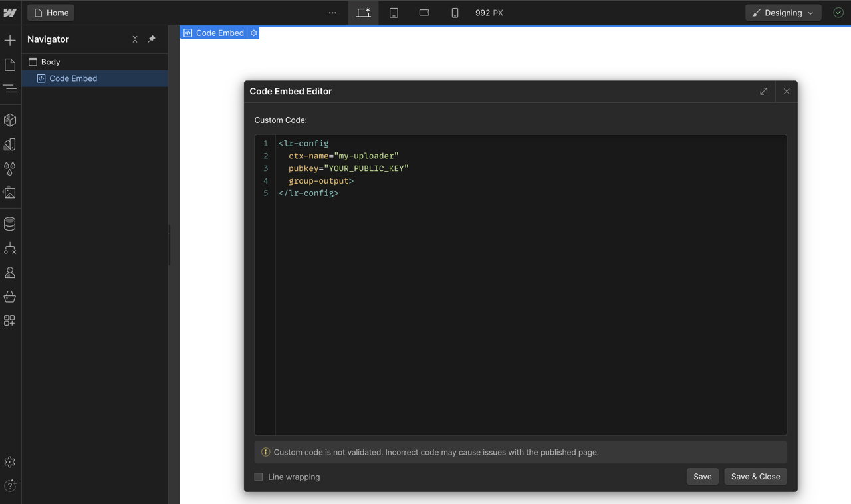Open the Components panel cube icon

coord(10,120)
